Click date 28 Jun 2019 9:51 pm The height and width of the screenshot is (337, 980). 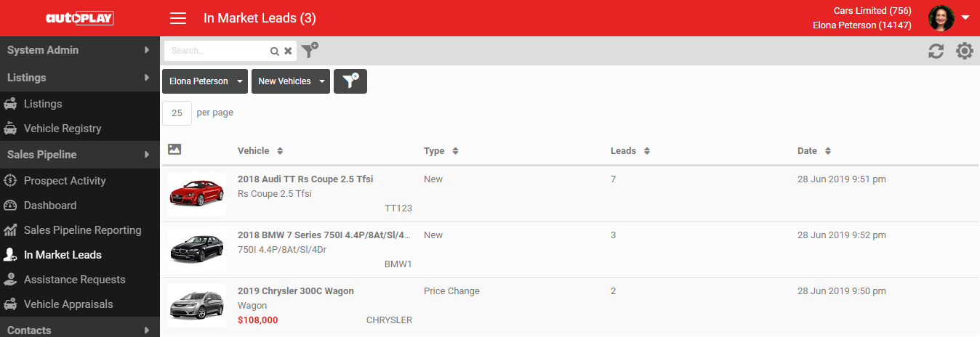click(842, 179)
